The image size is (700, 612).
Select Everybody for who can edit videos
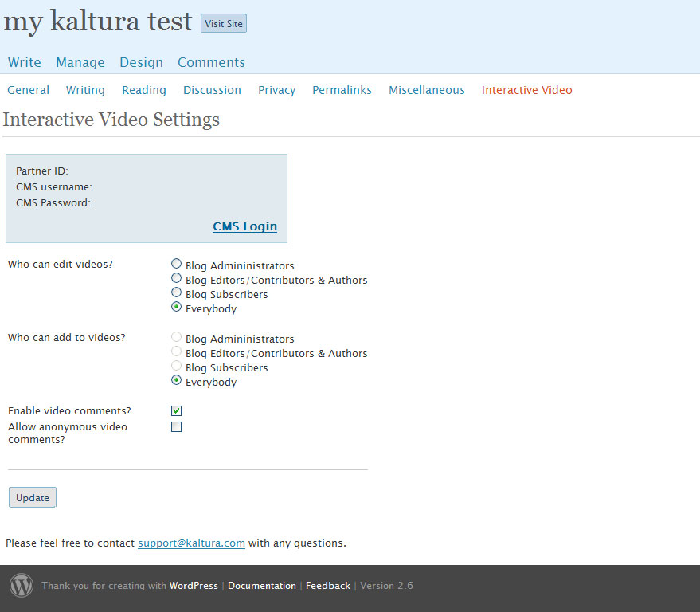pyautogui.click(x=176, y=307)
